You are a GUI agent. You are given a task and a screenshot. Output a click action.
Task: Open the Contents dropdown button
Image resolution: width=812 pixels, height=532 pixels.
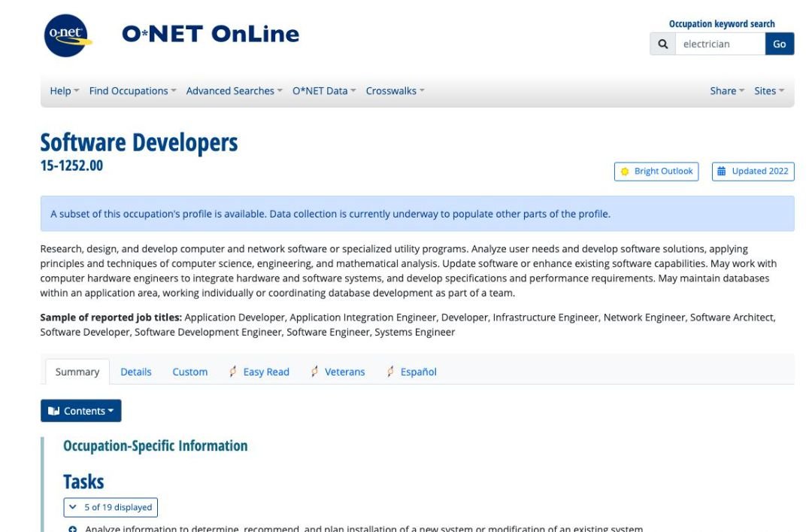[x=80, y=411]
